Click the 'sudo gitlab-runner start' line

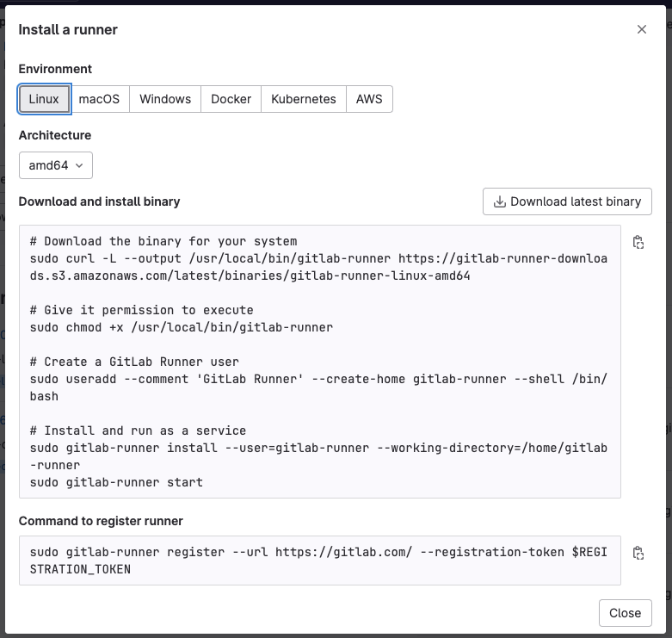pos(116,482)
